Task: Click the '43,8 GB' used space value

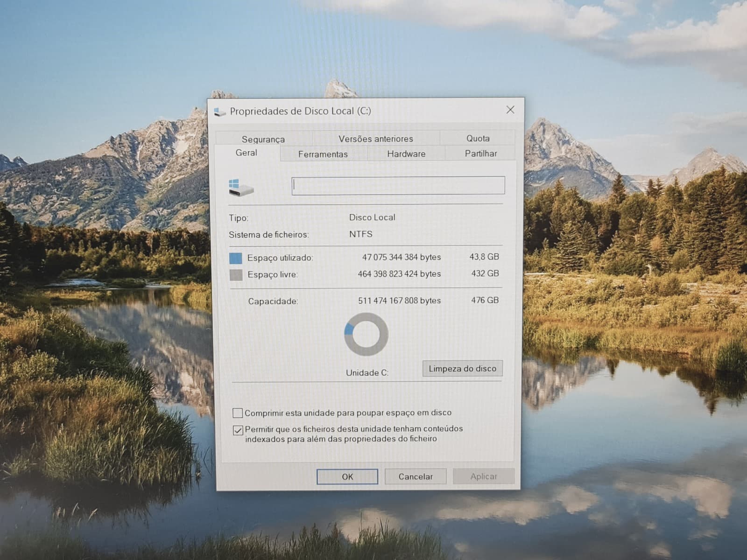Action: (x=484, y=257)
